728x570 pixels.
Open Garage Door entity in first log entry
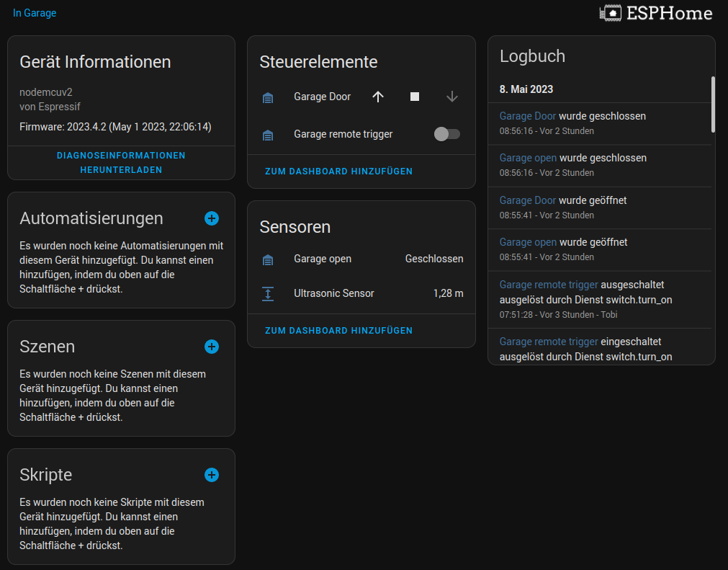[x=528, y=116]
